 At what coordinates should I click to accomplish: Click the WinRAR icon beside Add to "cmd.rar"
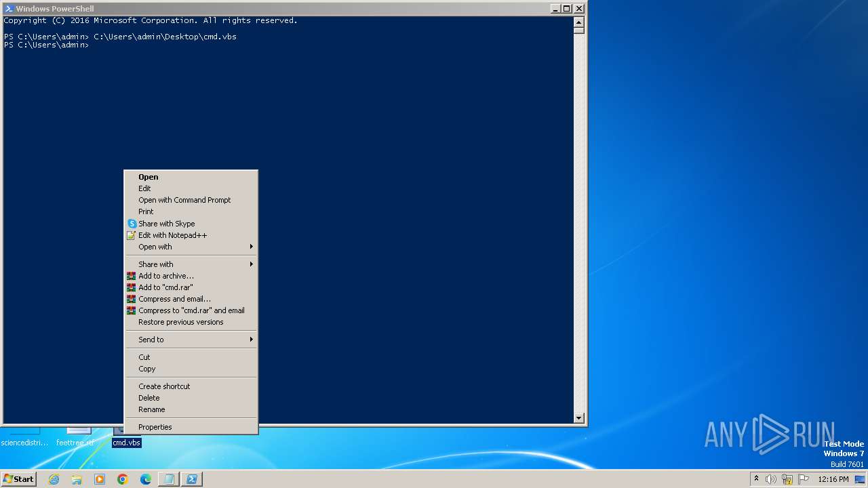tap(132, 287)
